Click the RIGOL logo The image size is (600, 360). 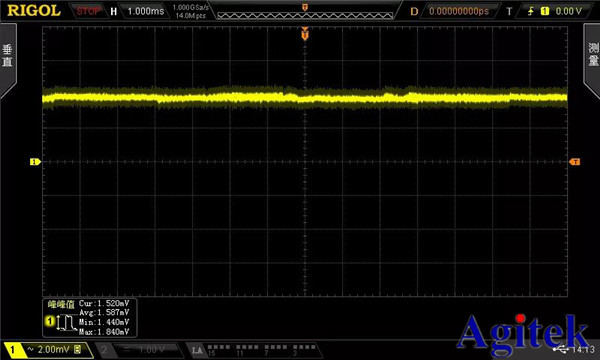pyautogui.click(x=34, y=11)
